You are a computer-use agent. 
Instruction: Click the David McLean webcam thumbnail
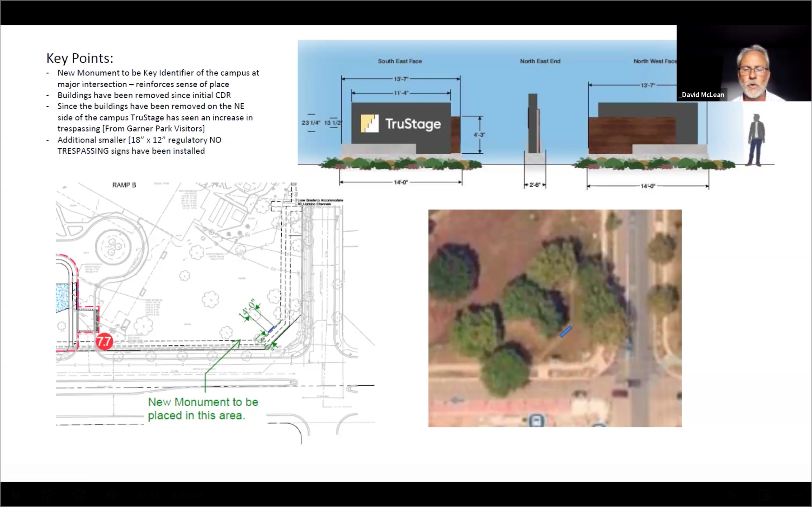click(743, 64)
